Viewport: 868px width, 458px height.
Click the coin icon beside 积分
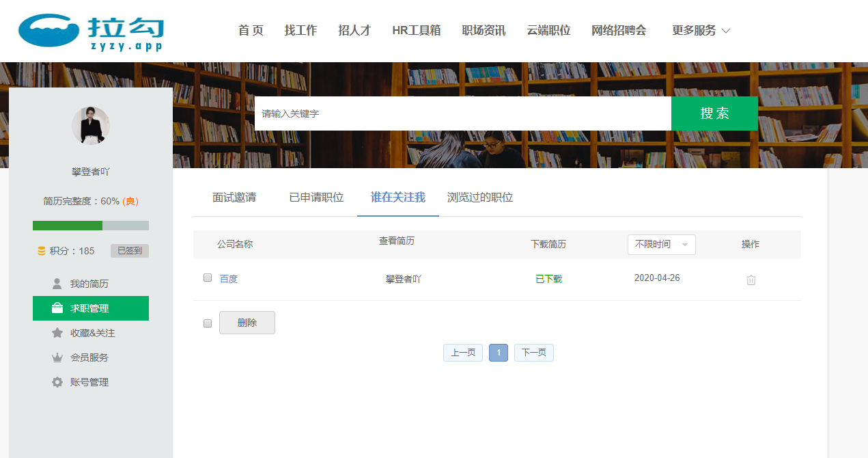pyautogui.click(x=42, y=251)
